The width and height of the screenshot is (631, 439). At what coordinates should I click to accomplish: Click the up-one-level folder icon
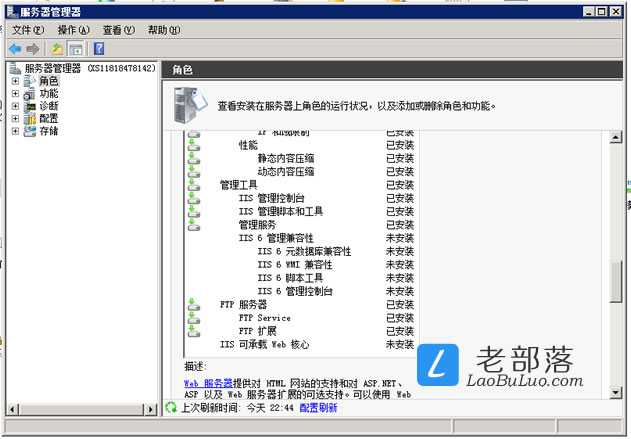tap(58, 49)
